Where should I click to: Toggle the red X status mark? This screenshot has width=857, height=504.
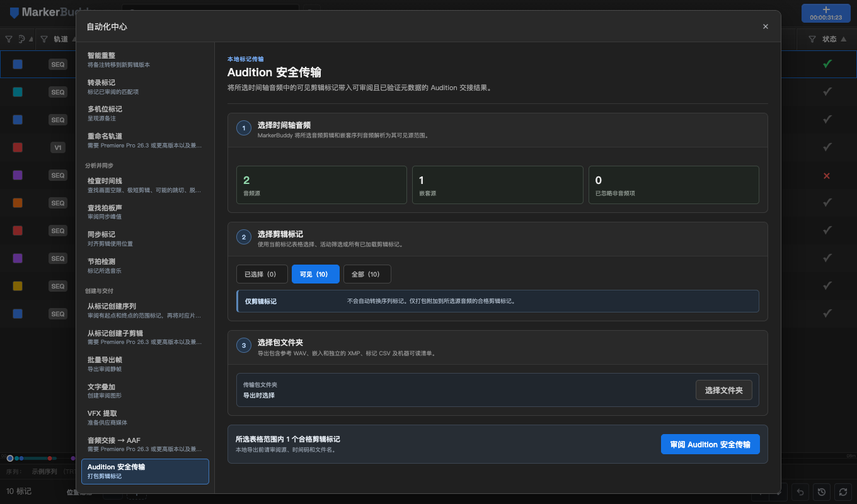827,175
